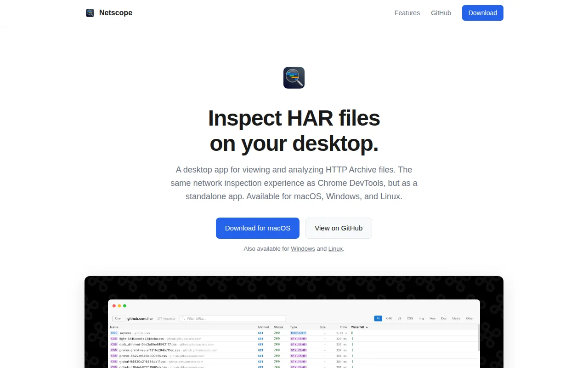Click the Netscope logo icon in header
Viewport: 588px width, 368px height.
pyautogui.click(x=90, y=13)
